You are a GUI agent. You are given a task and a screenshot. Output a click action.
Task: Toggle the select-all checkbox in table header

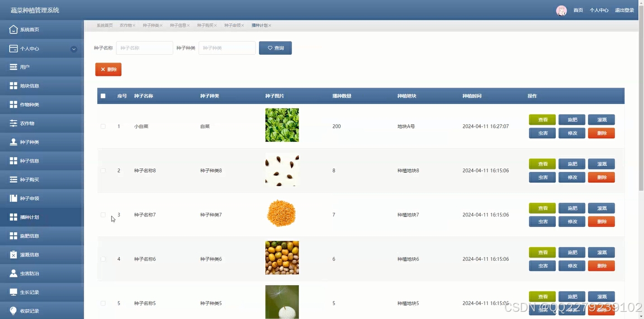(103, 96)
